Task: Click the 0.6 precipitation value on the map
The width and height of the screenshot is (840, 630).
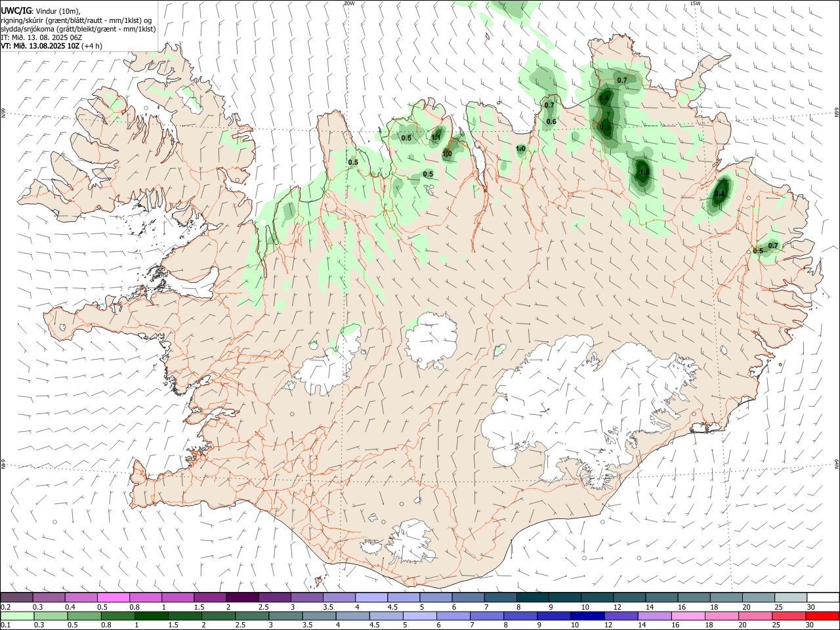Action: click(x=551, y=121)
